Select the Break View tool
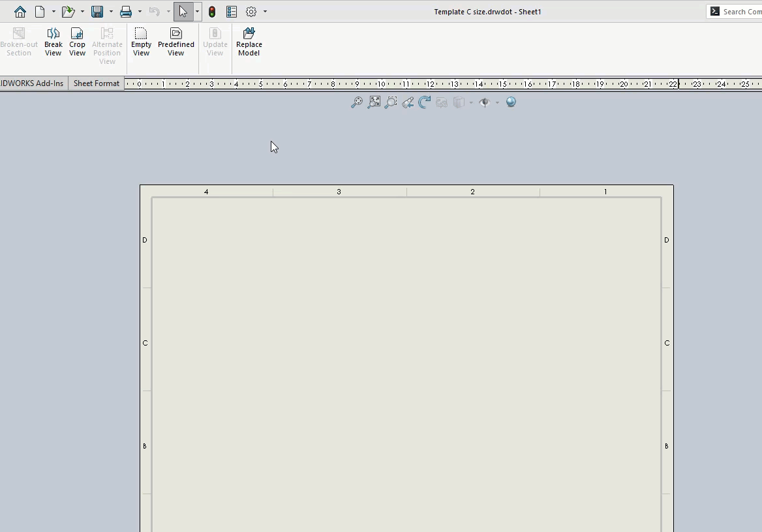This screenshot has width=762, height=532. (53, 40)
